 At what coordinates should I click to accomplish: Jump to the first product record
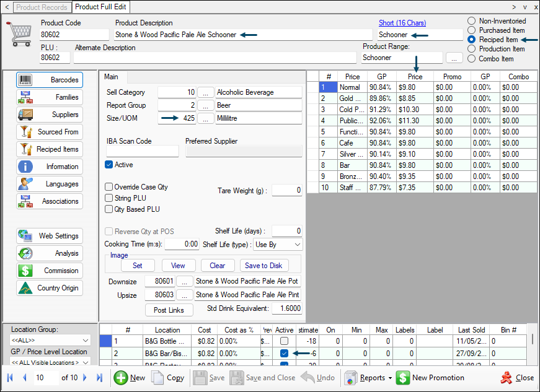(10, 378)
